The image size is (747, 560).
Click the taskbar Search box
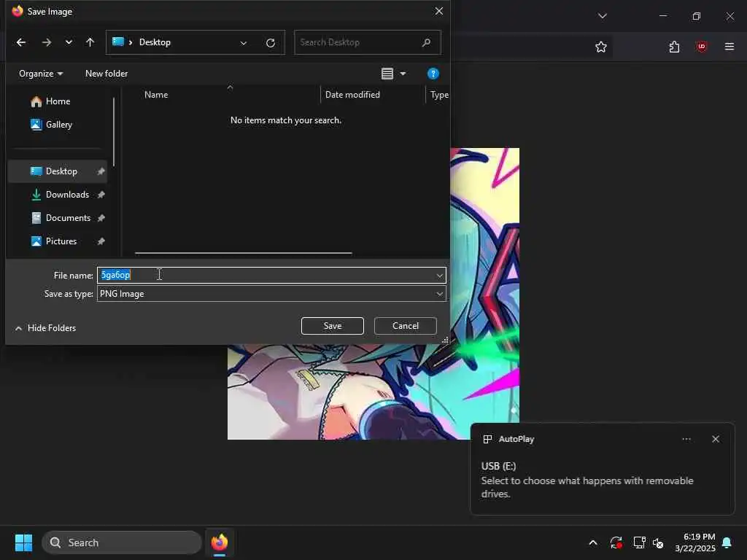[122, 542]
